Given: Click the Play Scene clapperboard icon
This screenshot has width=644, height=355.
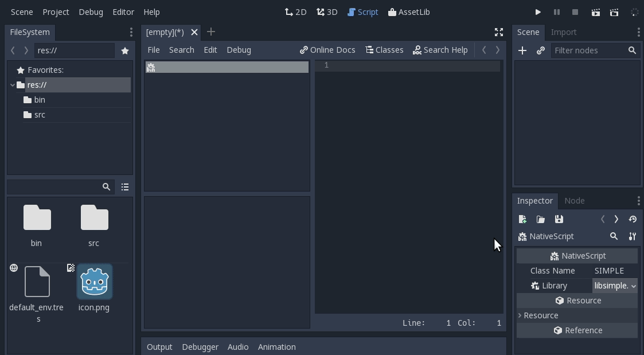Looking at the screenshot, I should pos(596,12).
